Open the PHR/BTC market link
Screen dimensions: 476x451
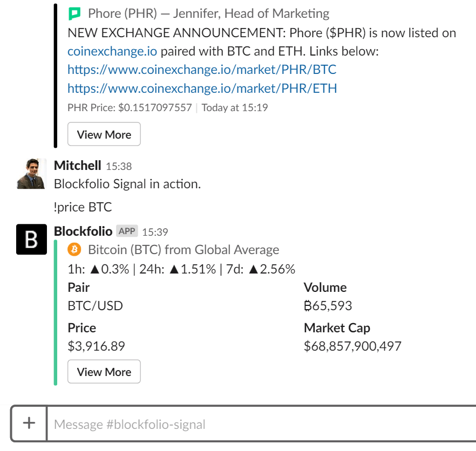click(202, 70)
